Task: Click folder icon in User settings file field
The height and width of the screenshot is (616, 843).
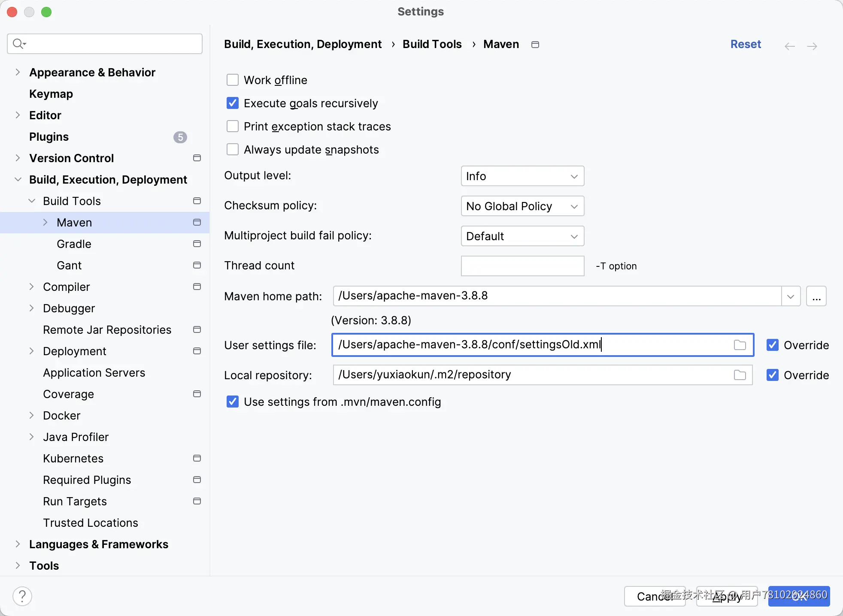Action: tap(740, 345)
